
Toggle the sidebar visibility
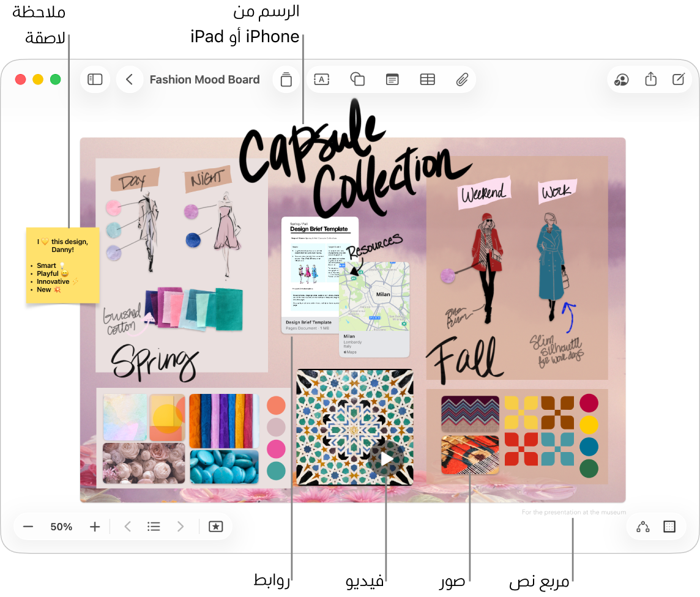coord(95,79)
